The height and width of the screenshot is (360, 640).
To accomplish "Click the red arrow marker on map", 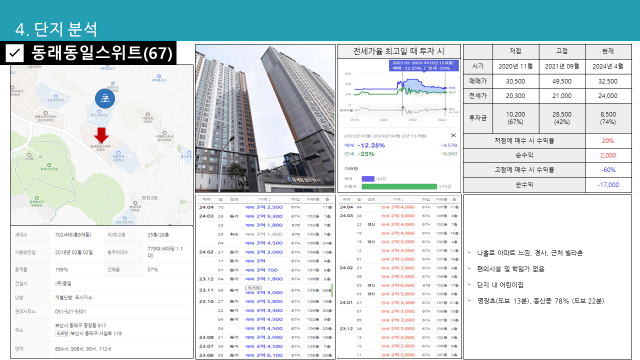I will point(101,135).
